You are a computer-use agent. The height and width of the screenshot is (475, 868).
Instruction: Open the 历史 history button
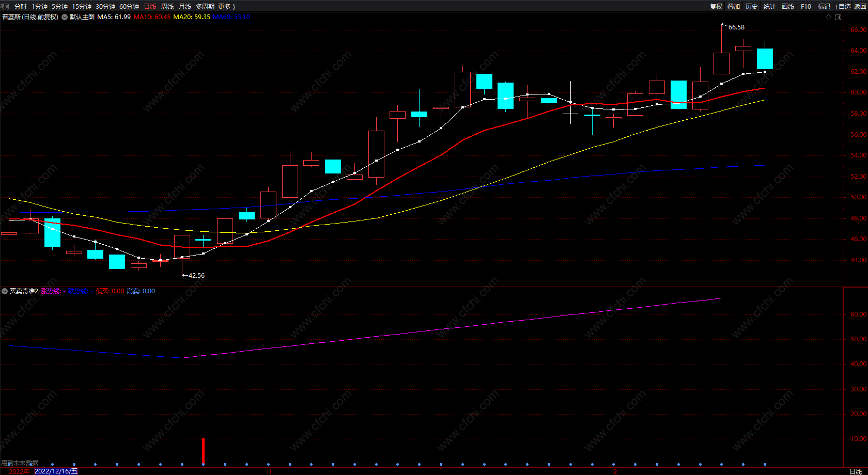tap(752, 7)
